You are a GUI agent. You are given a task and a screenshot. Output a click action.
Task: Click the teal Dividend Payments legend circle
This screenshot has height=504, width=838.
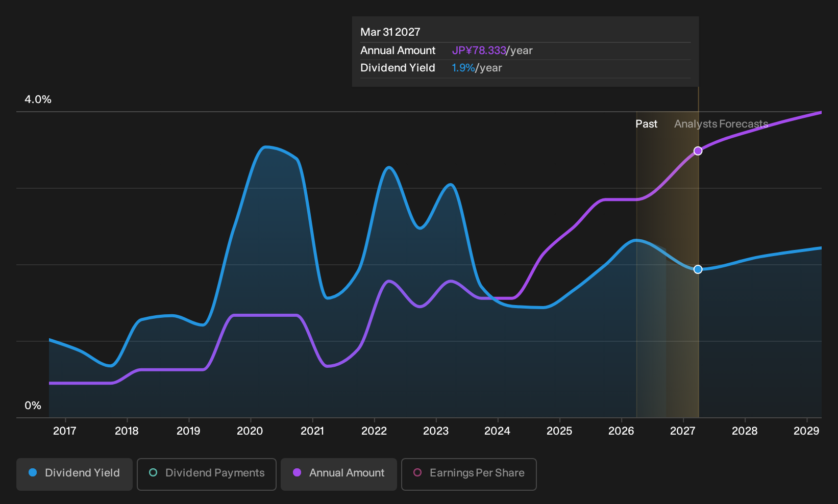tap(153, 473)
